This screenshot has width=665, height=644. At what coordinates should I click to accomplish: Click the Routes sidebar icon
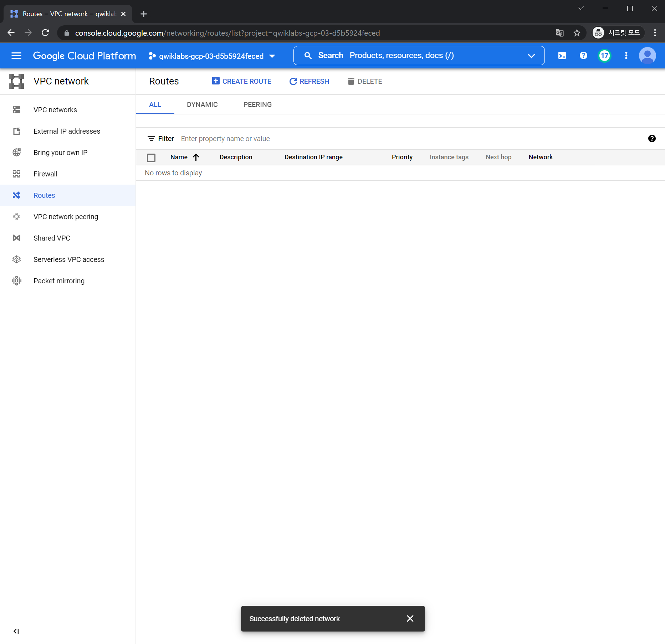16,195
